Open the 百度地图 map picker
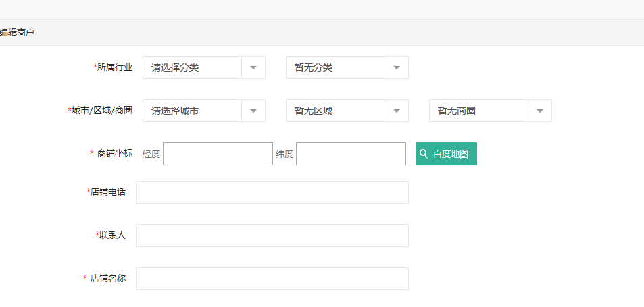Screen dimensions: 644x307 tap(447, 154)
